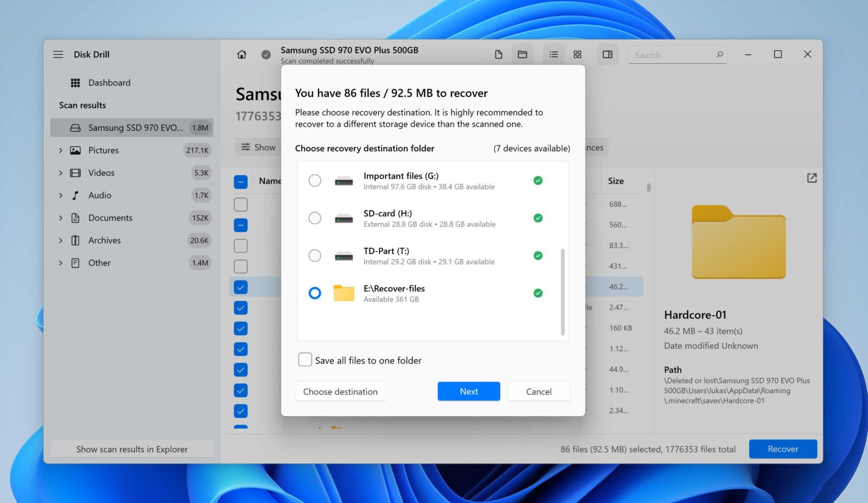
Task: Click the destination list scrollbar
Action: 563,292
